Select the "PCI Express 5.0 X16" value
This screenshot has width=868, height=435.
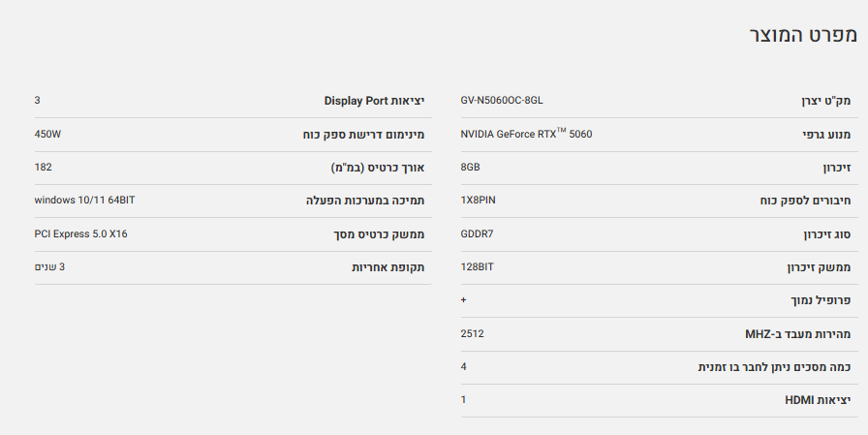(x=80, y=234)
